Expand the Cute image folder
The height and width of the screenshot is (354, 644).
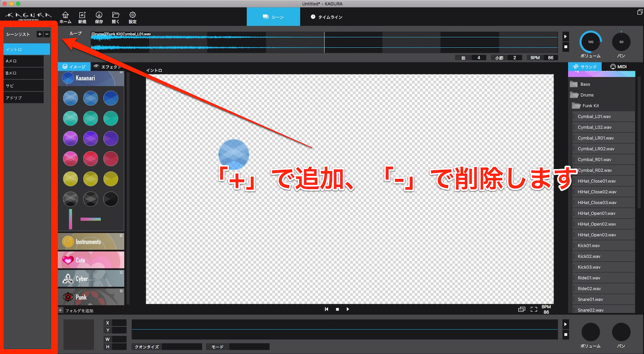(x=91, y=260)
